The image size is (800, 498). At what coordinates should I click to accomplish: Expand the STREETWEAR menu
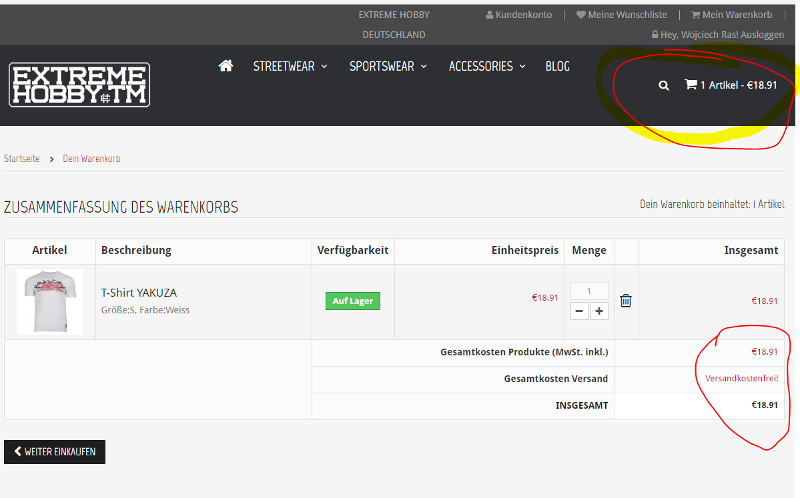[x=290, y=66]
